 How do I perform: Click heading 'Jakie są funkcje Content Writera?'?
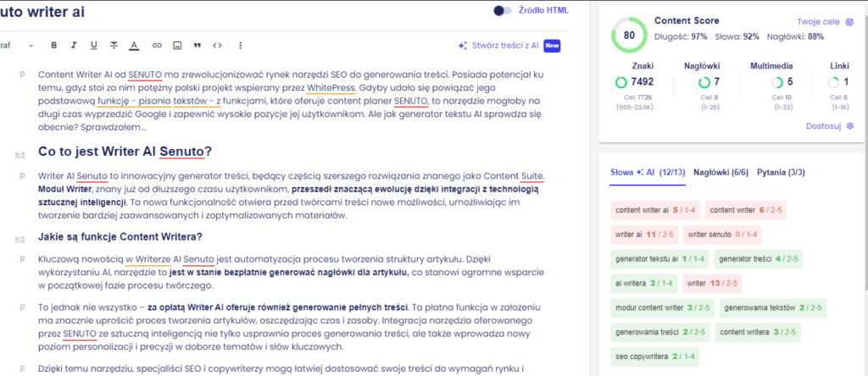click(x=120, y=237)
